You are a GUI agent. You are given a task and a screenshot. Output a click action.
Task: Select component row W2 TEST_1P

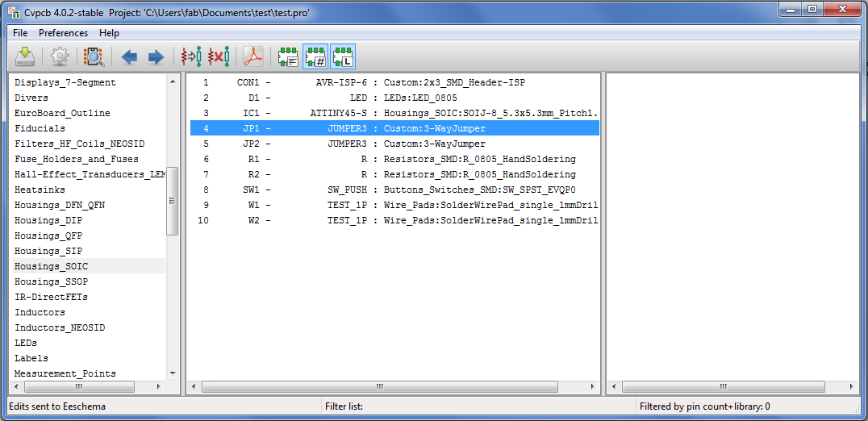[x=394, y=221]
